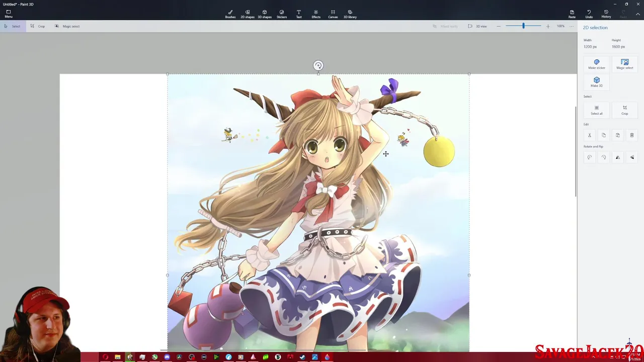Choose toolbar Magic select
This screenshot has width=644, height=362.
67,26
